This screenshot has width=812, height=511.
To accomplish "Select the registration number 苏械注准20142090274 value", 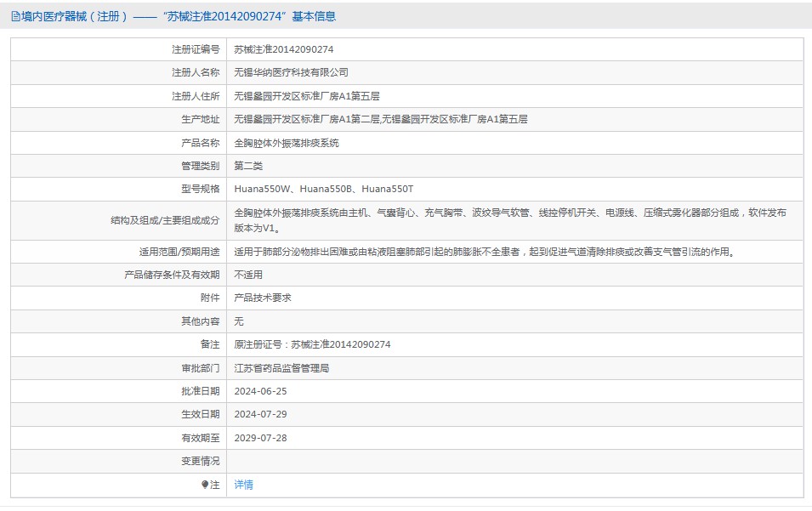I will coord(284,49).
